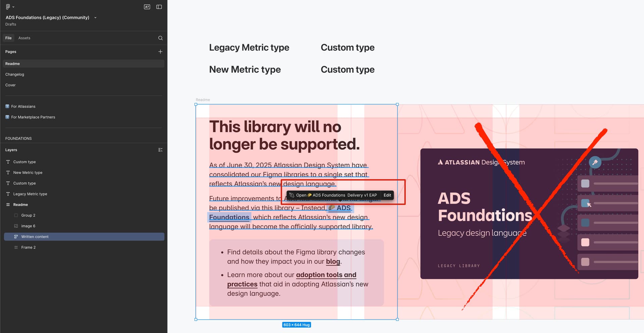Select the Cover page
Screen dimensions: 644x333
84,85
